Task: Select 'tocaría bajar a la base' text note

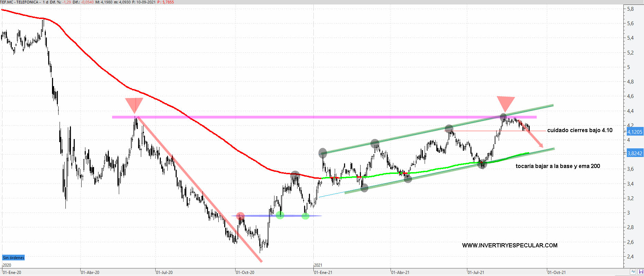Action: pos(558,166)
